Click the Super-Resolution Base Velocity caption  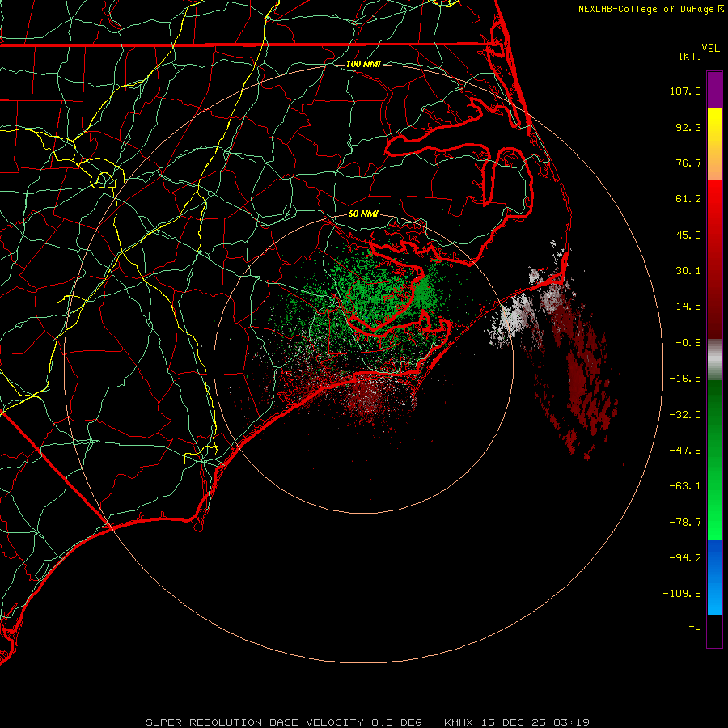pos(367,722)
